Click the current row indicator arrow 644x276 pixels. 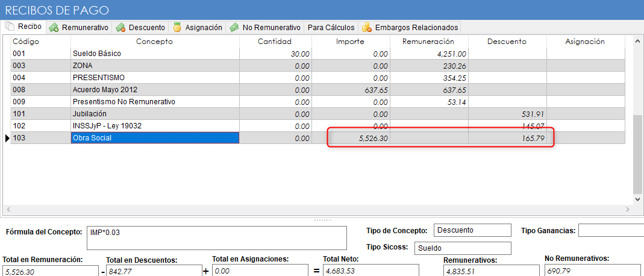[x=7, y=139]
